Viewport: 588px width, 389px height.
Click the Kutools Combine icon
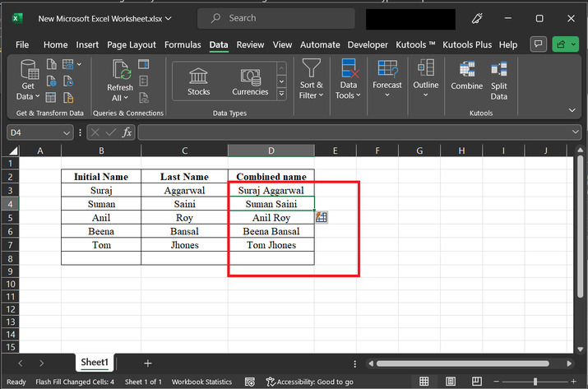pyautogui.click(x=466, y=70)
